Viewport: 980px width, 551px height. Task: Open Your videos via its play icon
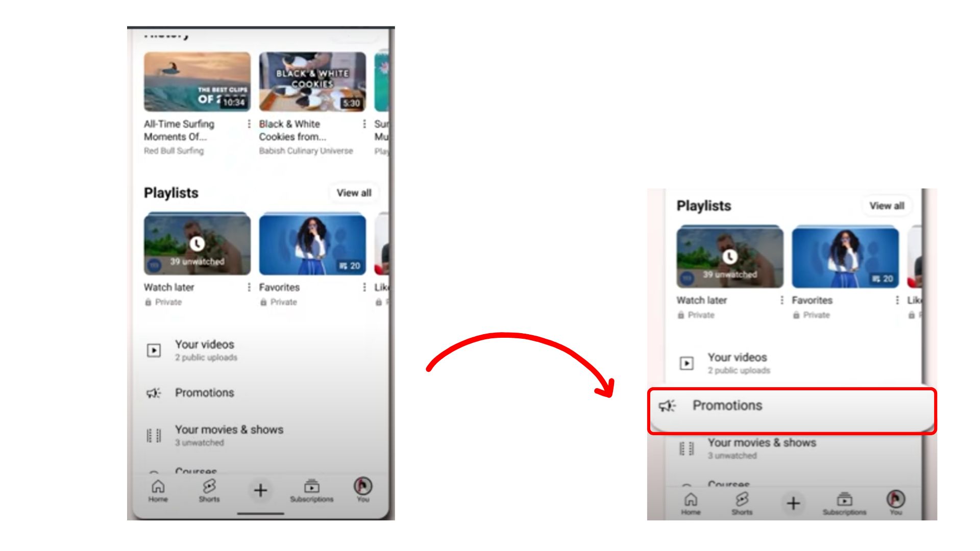click(153, 350)
